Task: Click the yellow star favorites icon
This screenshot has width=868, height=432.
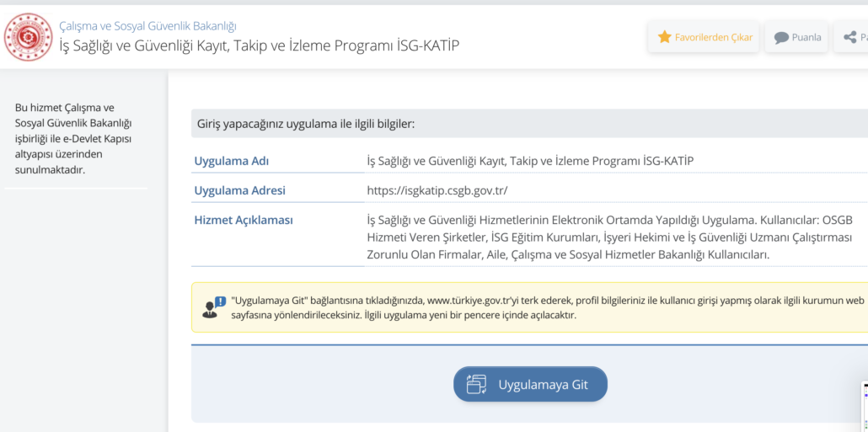Action: click(x=664, y=37)
